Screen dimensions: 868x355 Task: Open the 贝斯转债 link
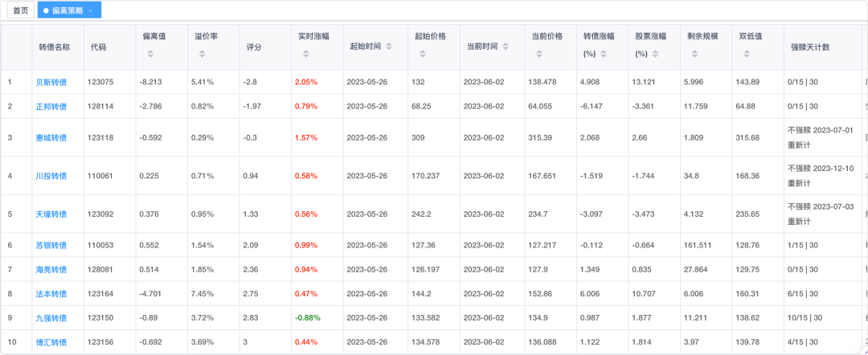point(51,82)
